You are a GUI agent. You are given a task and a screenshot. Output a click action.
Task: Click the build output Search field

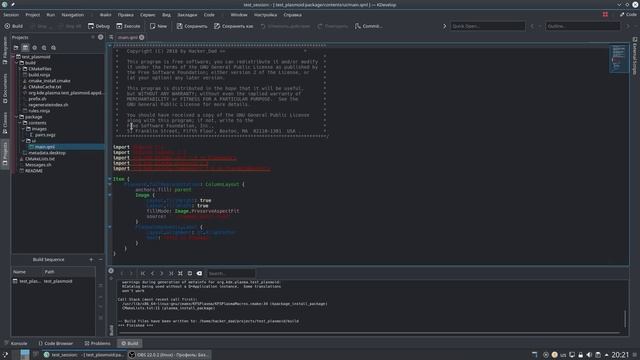(x=231, y=273)
